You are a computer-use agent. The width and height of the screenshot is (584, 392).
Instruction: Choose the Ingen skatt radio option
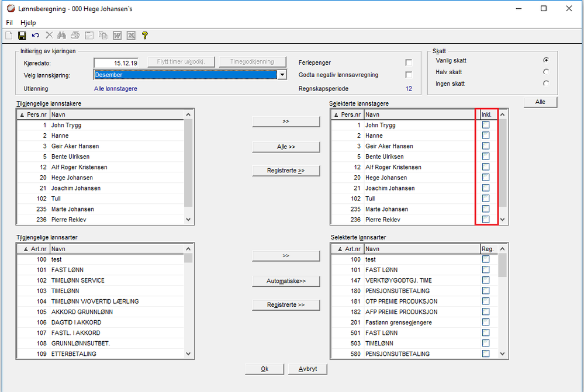click(545, 84)
